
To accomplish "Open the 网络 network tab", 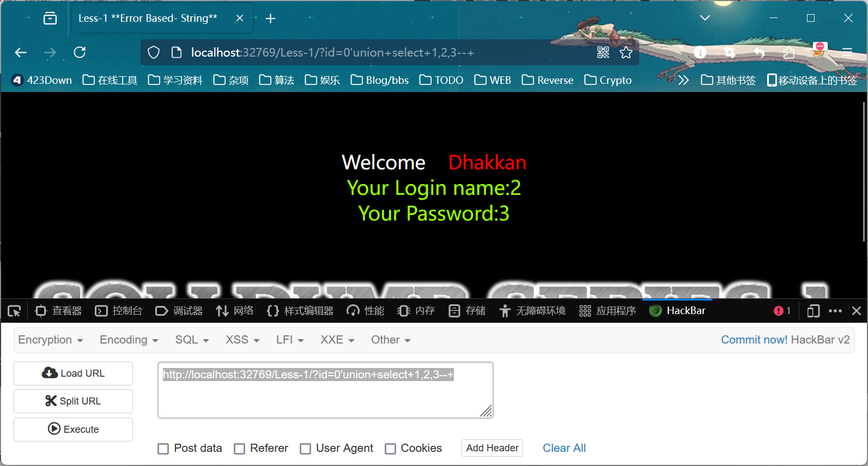I will [x=235, y=311].
